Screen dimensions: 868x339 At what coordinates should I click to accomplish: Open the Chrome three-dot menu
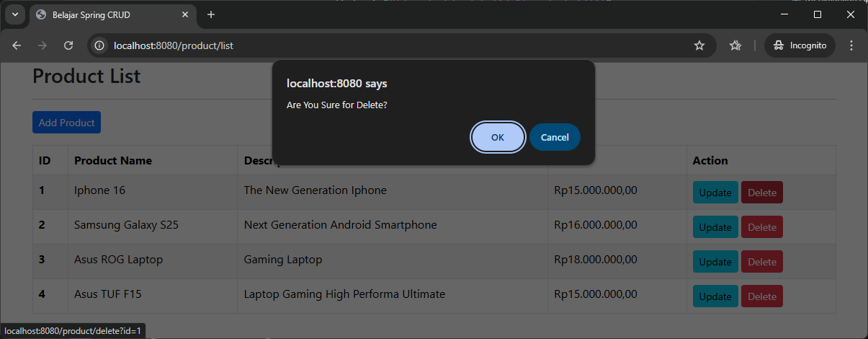[851, 45]
